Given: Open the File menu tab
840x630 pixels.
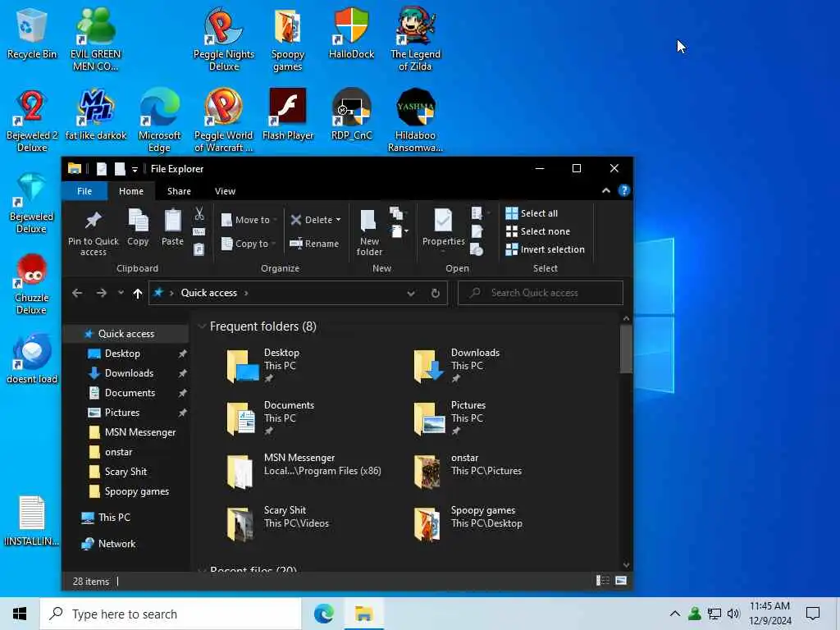Looking at the screenshot, I should (84, 191).
